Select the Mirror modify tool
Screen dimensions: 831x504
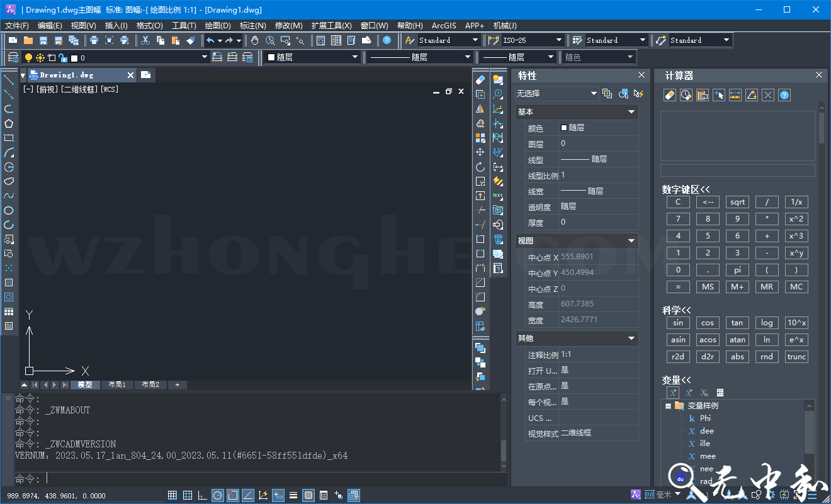[x=480, y=109]
